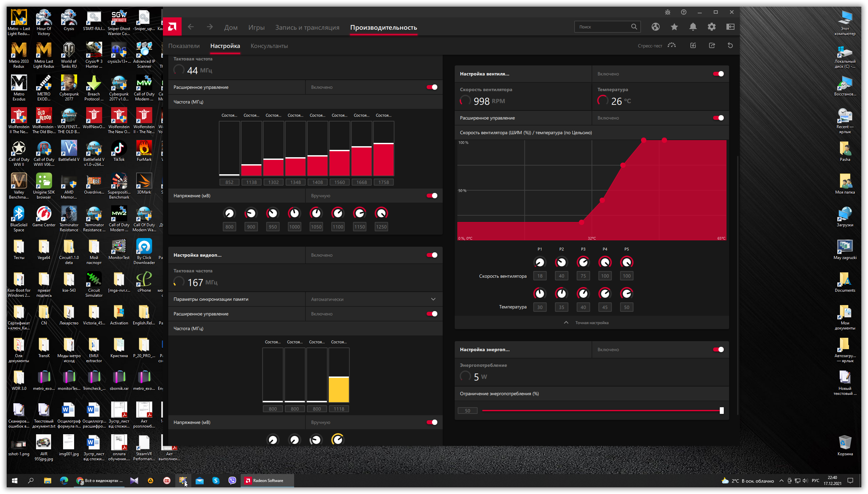This screenshot has width=868, height=494.
Task: Open the web browser globe icon
Action: [x=655, y=27]
